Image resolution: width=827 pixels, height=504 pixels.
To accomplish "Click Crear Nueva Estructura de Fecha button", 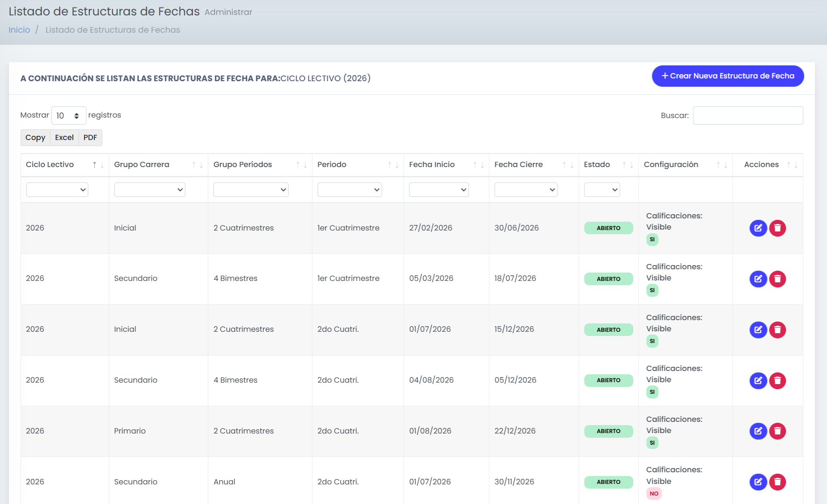I will pos(728,76).
